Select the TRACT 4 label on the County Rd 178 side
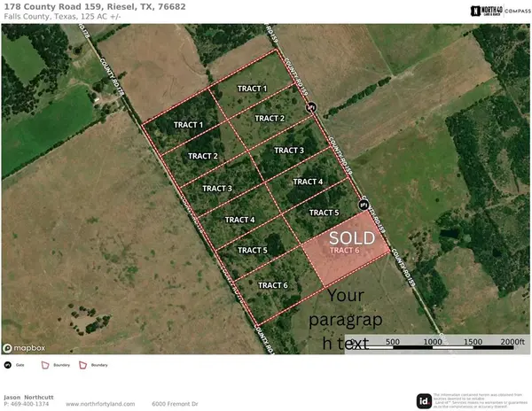Viewport: 532px width, 411px height. (240, 220)
